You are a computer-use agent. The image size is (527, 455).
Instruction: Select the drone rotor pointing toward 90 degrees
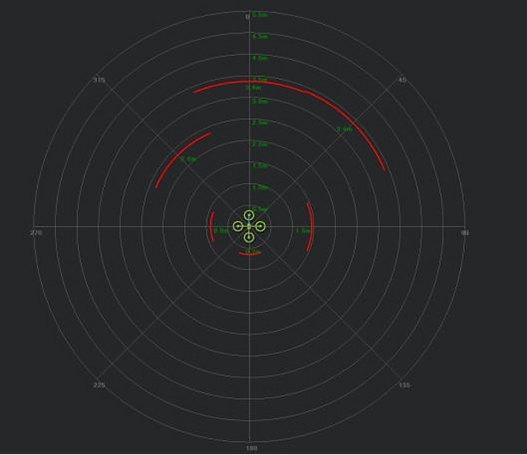[x=260, y=227]
